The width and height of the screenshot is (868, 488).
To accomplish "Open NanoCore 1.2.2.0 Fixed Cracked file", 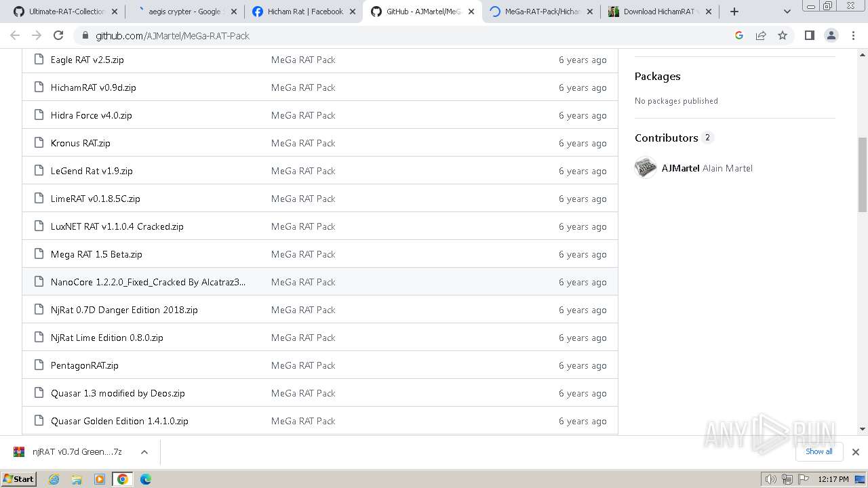I will pyautogui.click(x=148, y=282).
